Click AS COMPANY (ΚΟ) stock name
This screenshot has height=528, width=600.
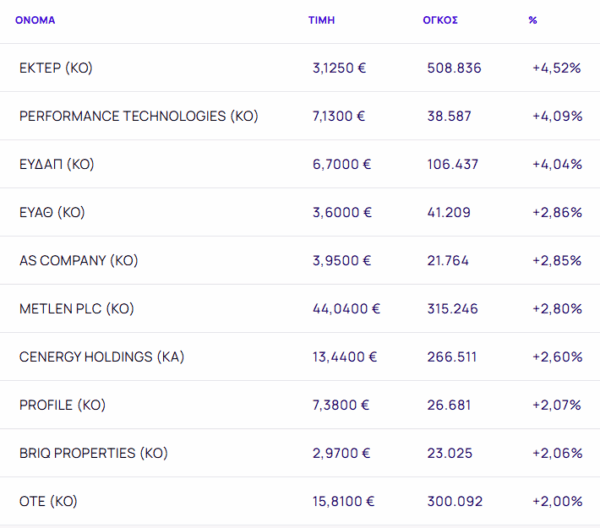[x=78, y=260]
